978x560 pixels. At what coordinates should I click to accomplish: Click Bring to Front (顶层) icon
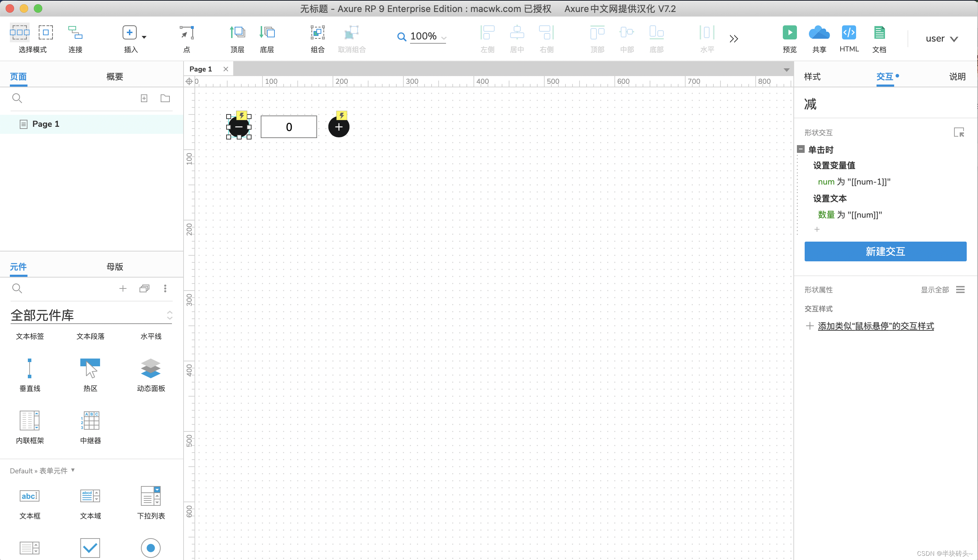[237, 33]
